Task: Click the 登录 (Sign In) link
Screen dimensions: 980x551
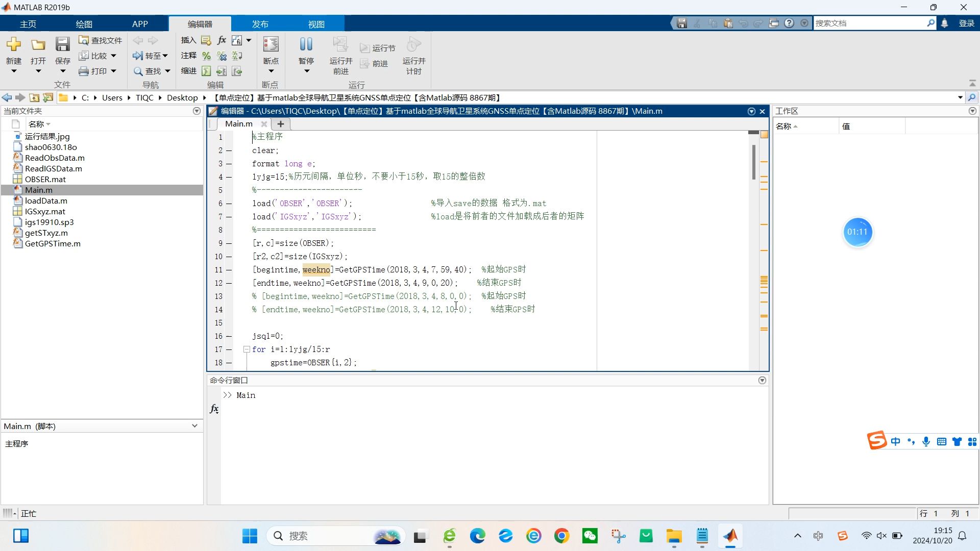Action: pyautogui.click(x=966, y=23)
